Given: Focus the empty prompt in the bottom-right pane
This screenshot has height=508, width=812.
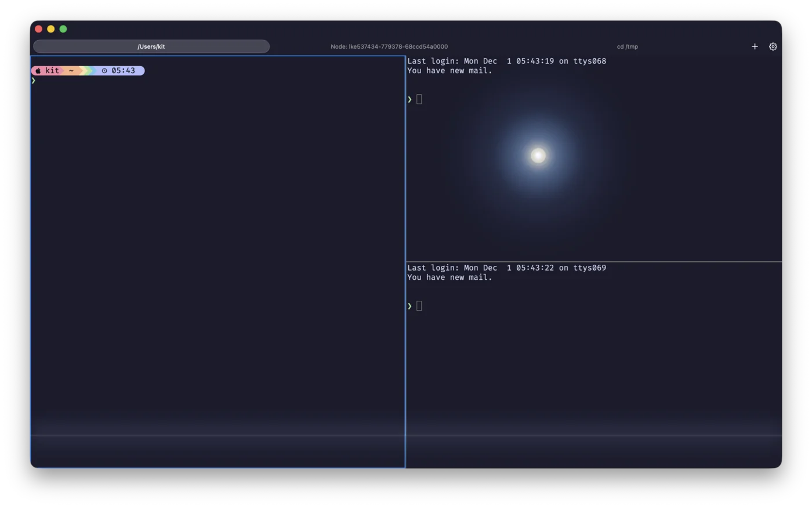Looking at the screenshot, I should tap(419, 306).
